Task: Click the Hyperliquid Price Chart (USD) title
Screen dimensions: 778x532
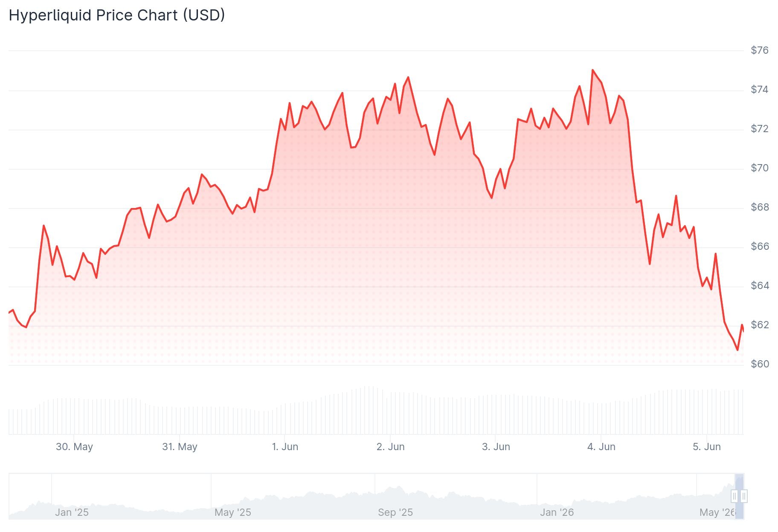Action: tap(117, 15)
